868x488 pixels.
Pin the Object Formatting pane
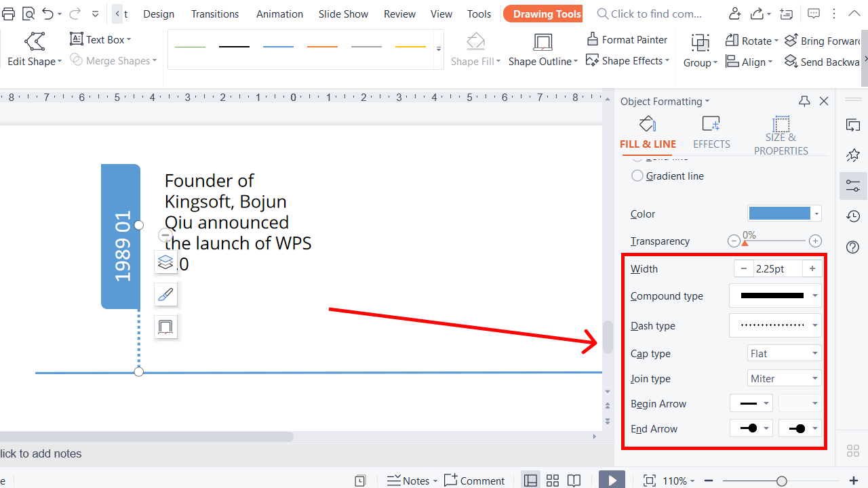[x=804, y=101]
